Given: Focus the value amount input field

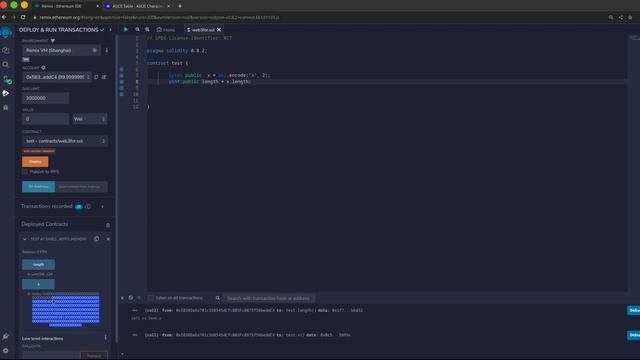Looking at the screenshot, I should point(45,119).
